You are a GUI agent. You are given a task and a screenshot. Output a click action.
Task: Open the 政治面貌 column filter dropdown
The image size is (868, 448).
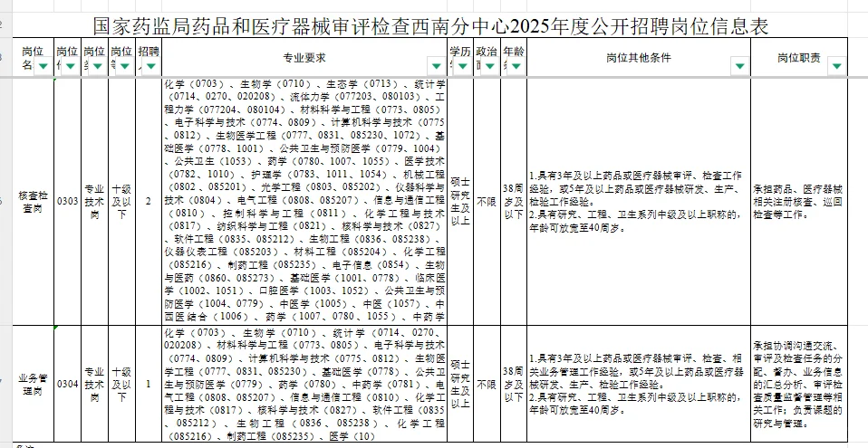point(489,66)
